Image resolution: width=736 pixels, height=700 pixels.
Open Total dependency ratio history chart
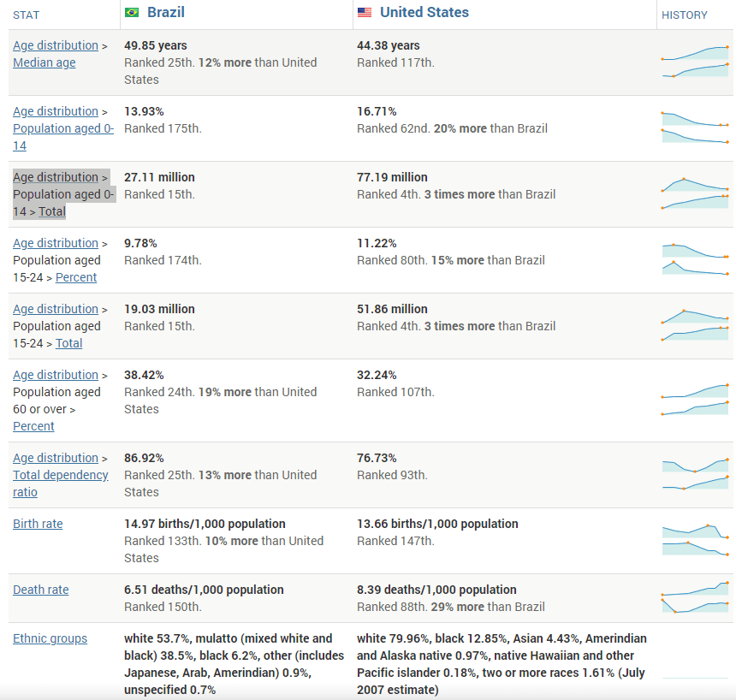pyautogui.click(x=695, y=475)
